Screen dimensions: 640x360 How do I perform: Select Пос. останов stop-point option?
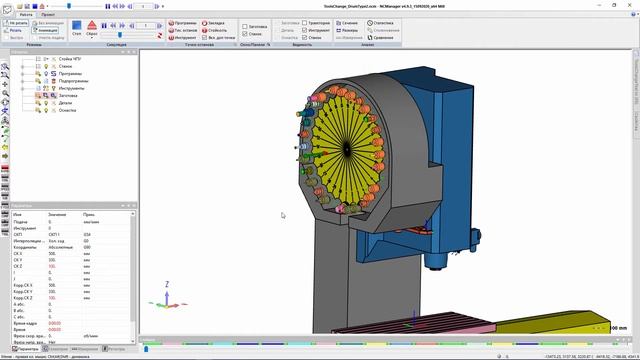(x=182, y=30)
